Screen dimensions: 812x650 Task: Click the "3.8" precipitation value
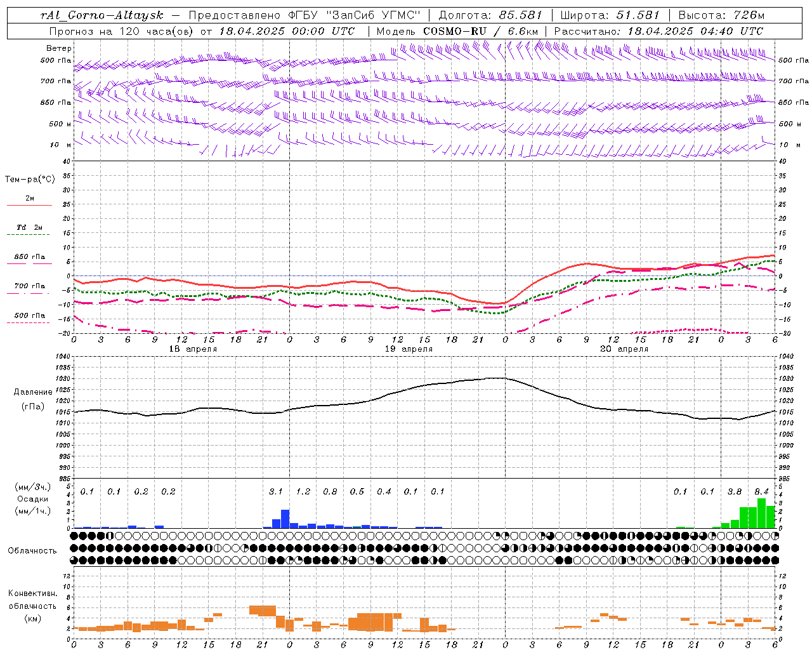[735, 491]
